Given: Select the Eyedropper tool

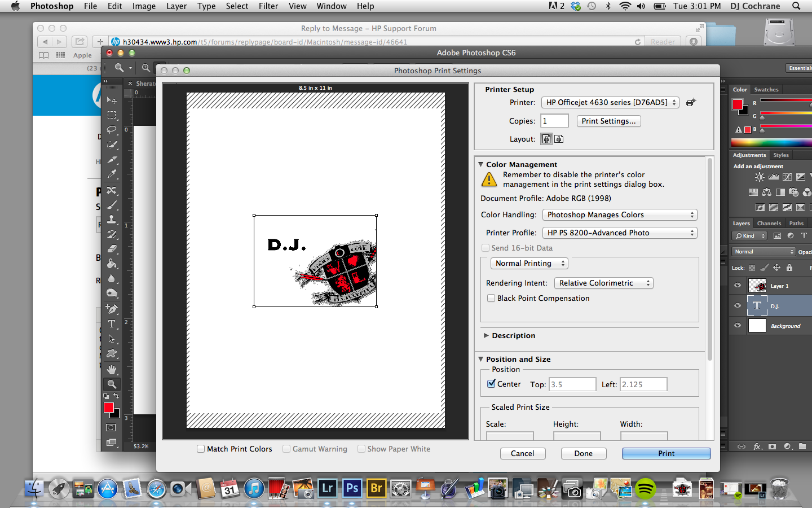Looking at the screenshot, I should (112, 174).
